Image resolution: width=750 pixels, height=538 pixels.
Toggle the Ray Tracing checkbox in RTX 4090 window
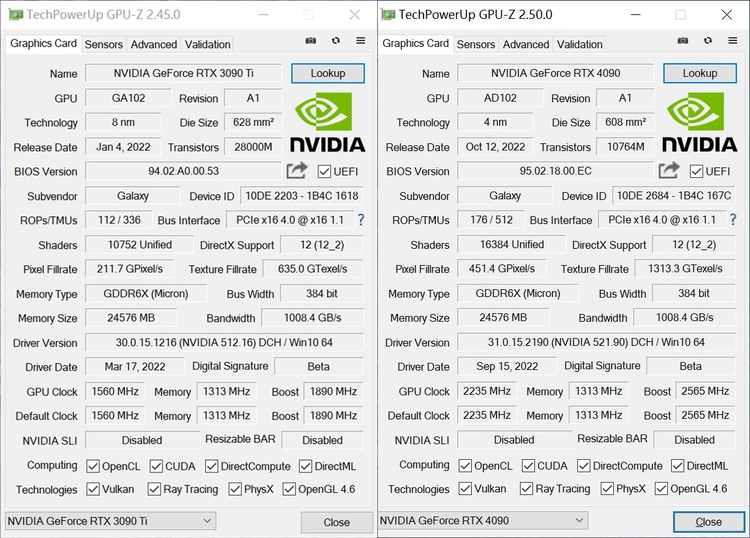coord(526,489)
